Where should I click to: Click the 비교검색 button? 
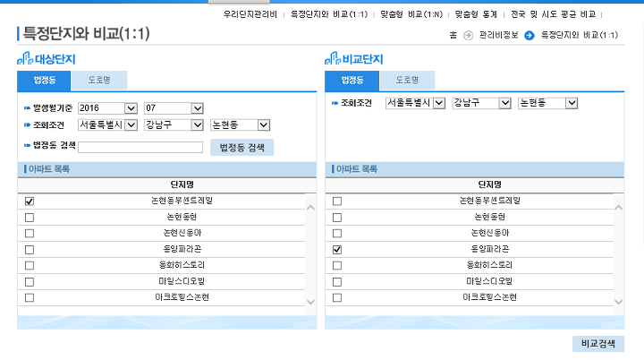click(x=598, y=344)
